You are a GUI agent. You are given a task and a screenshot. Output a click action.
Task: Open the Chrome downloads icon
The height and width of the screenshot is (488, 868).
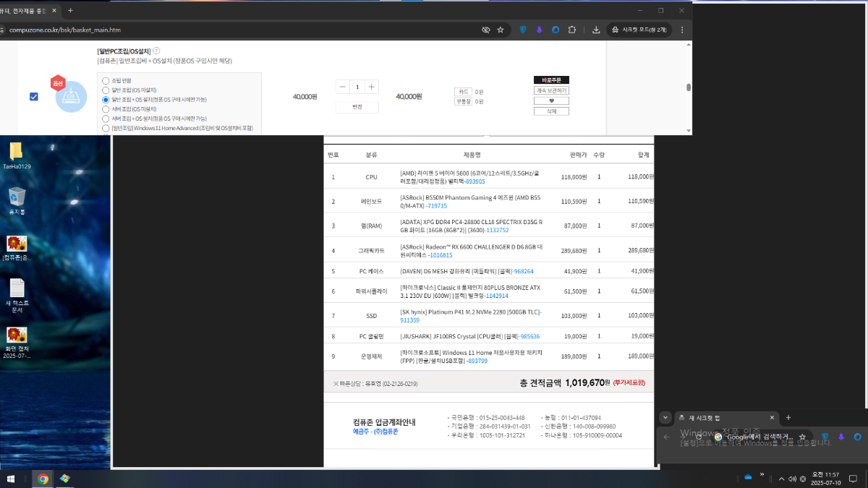point(596,30)
